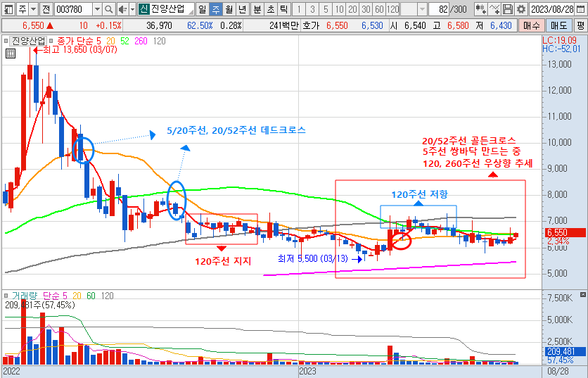The image size is (588, 378).
Task: Click the 평 button
Action: [580, 25]
